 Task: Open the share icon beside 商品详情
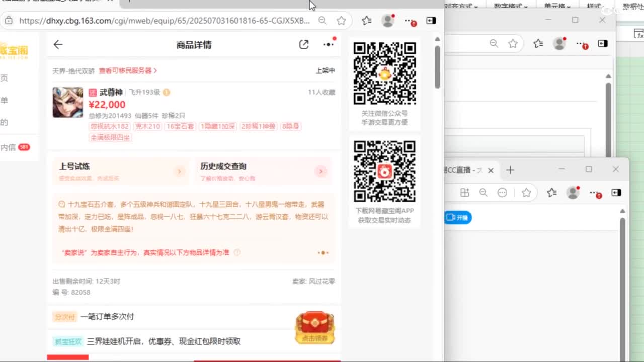304,44
